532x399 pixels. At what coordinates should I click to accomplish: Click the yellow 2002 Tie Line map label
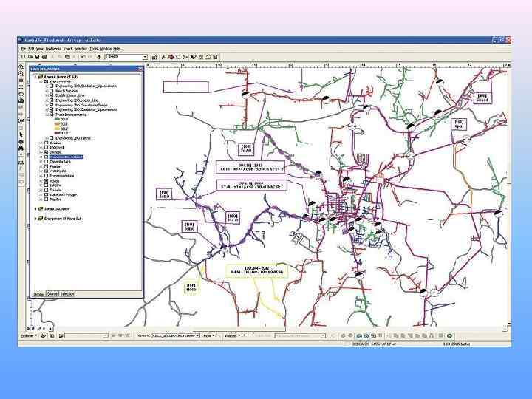[257, 270]
